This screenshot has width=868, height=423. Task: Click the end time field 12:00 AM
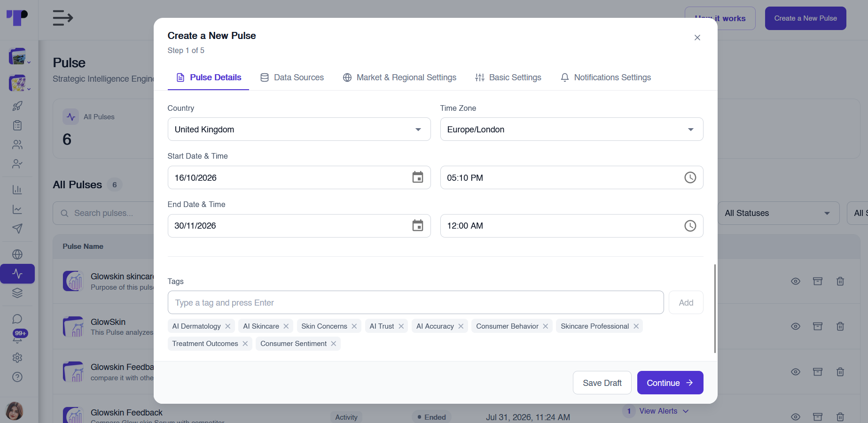pos(571,226)
